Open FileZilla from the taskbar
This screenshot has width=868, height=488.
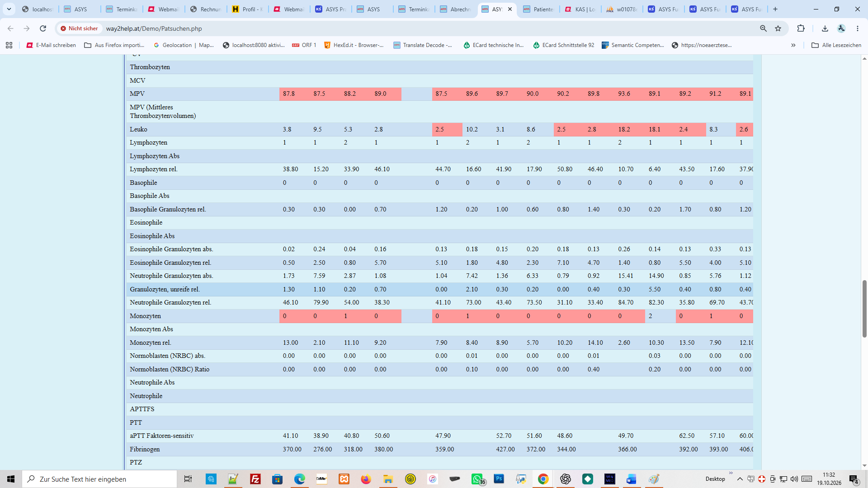pyautogui.click(x=255, y=479)
